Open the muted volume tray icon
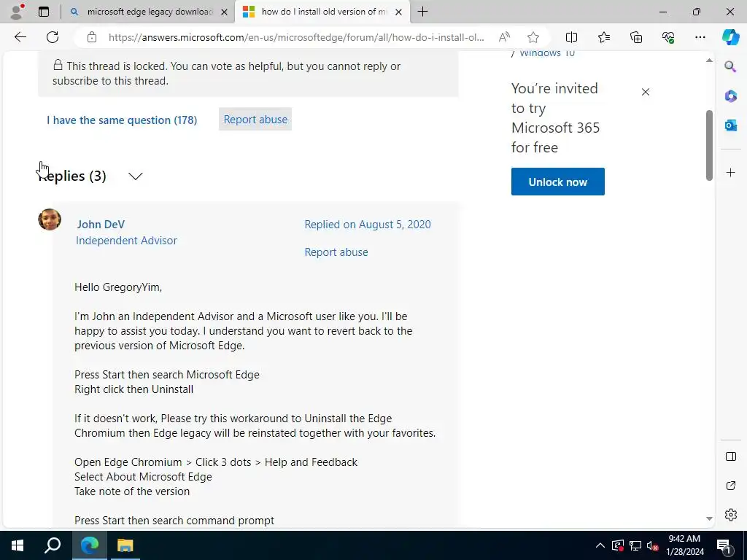The height and width of the screenshot is (560, 747). point(653,545)
